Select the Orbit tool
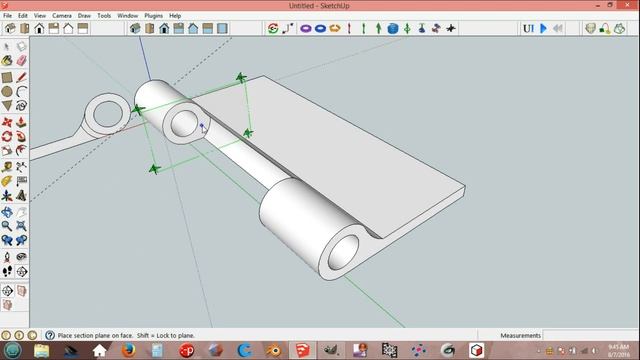Screen dimensions: 640x360 [x=7, y=212]
